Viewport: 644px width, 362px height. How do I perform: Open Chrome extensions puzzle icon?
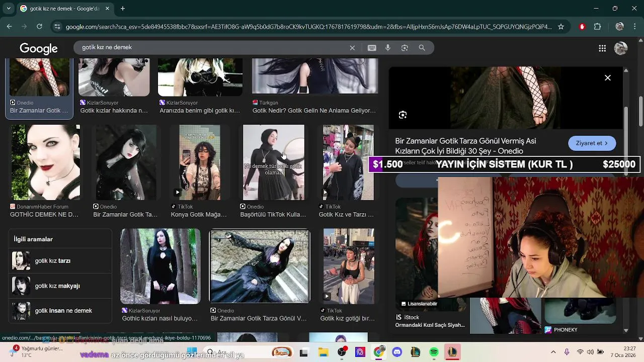[598, 27]
